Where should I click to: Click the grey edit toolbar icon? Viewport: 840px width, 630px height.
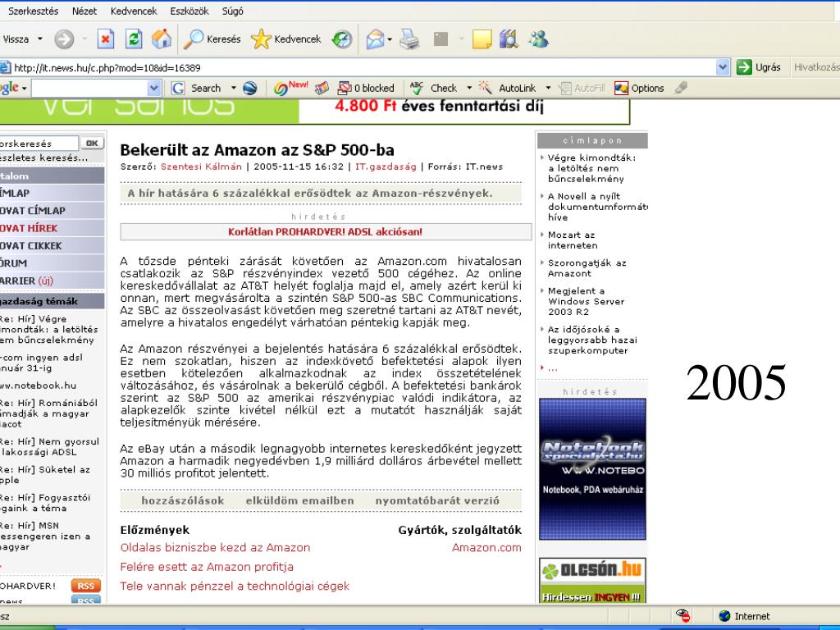click(x=441, y=39)
